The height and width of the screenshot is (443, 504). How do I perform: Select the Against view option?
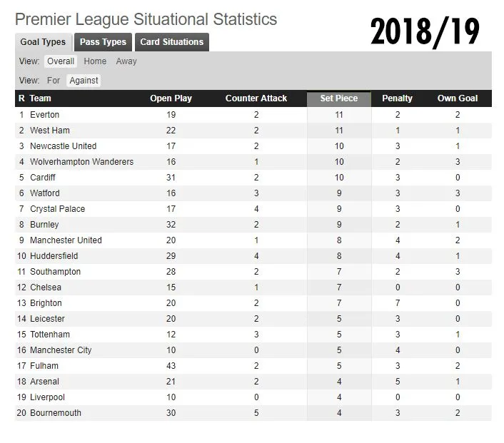coord(84,81)
